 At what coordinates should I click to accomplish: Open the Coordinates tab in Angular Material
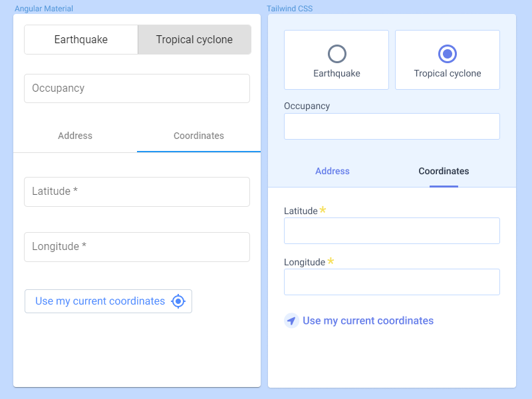[x=198, y=136]
